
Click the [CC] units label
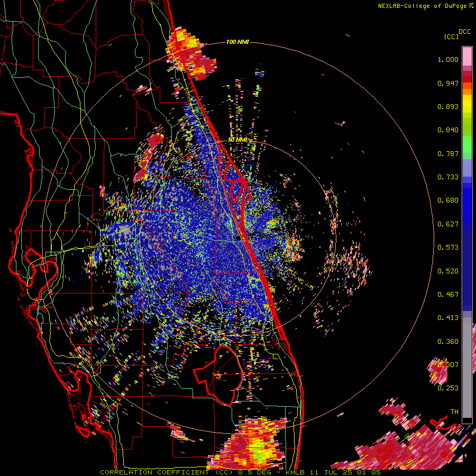coord(452,36)
